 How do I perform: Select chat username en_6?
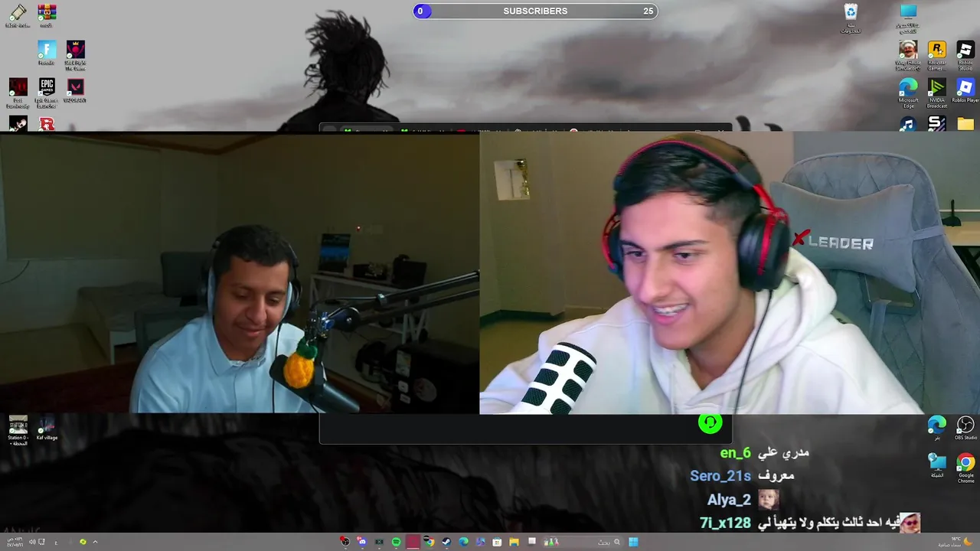coord(735,453)
